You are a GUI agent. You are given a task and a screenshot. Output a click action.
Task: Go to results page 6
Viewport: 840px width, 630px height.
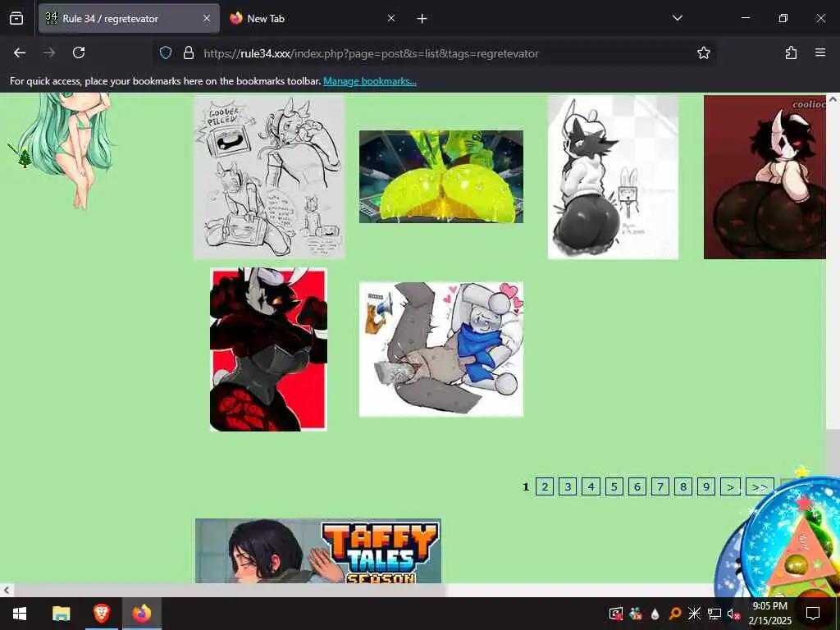[x=637, y=486]
